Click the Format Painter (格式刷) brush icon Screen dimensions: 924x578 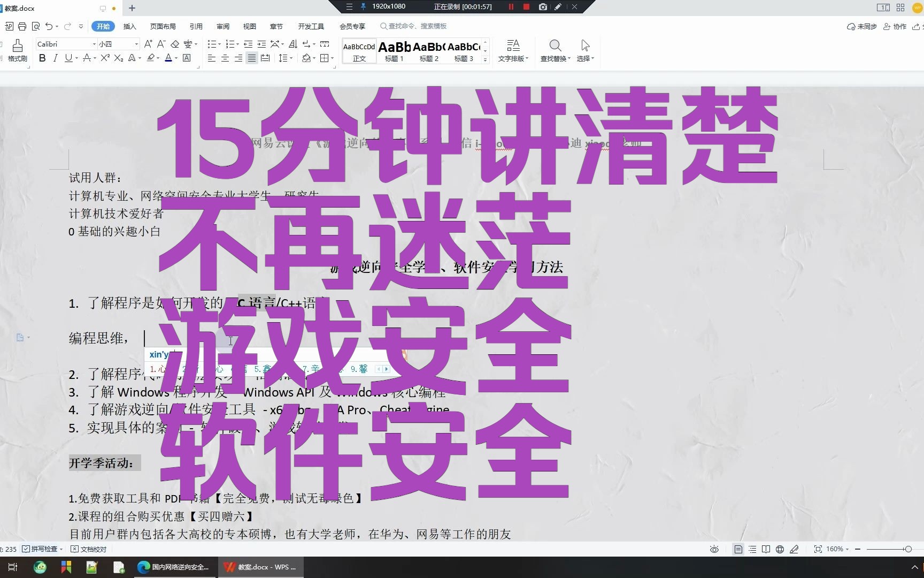pyautogui.click(x=17, y=46)
